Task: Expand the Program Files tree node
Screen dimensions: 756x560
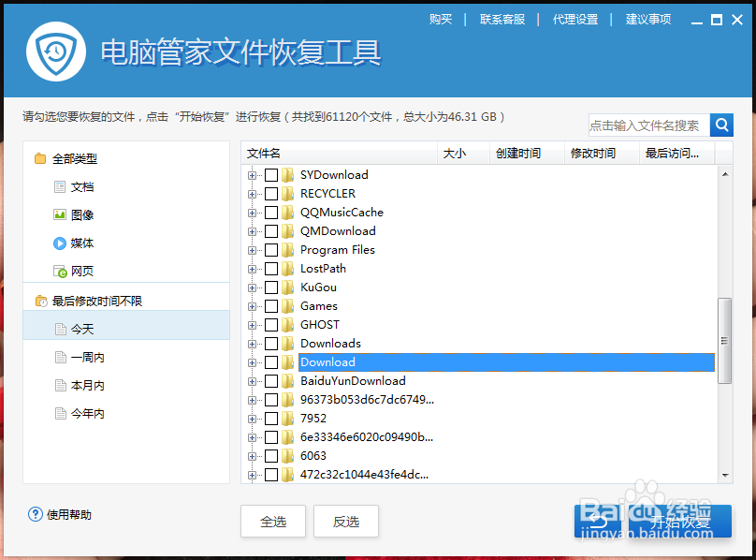Action: (252, 250)
